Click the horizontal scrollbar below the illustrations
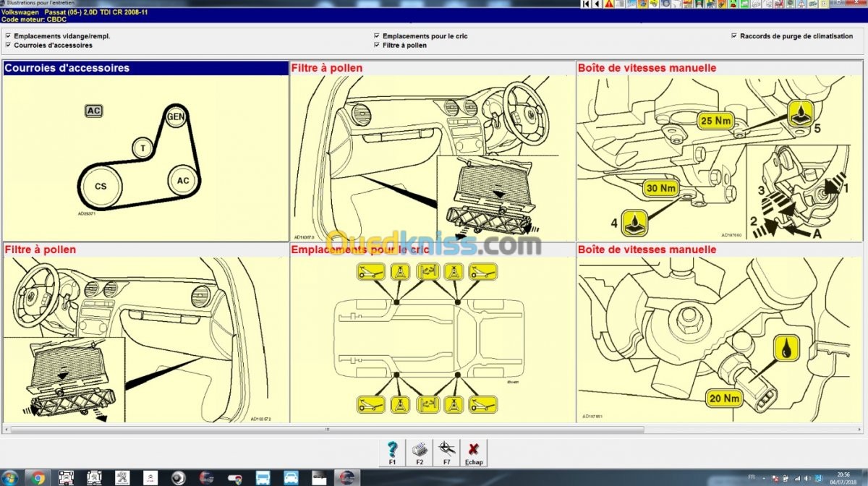The width and height of the screenshot is (868, 486). pyautogui.click(x=327, y=430)
